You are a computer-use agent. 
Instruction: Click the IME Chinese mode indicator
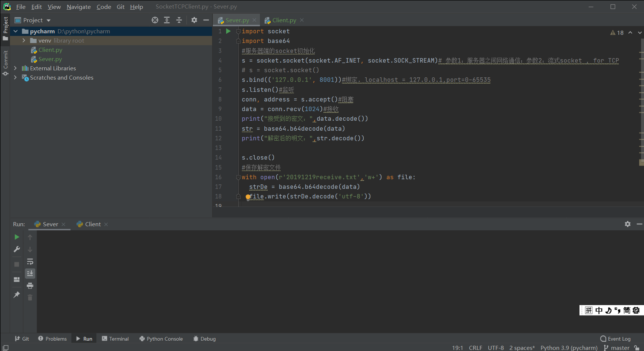pyautogui.click(x=599, y=310)
